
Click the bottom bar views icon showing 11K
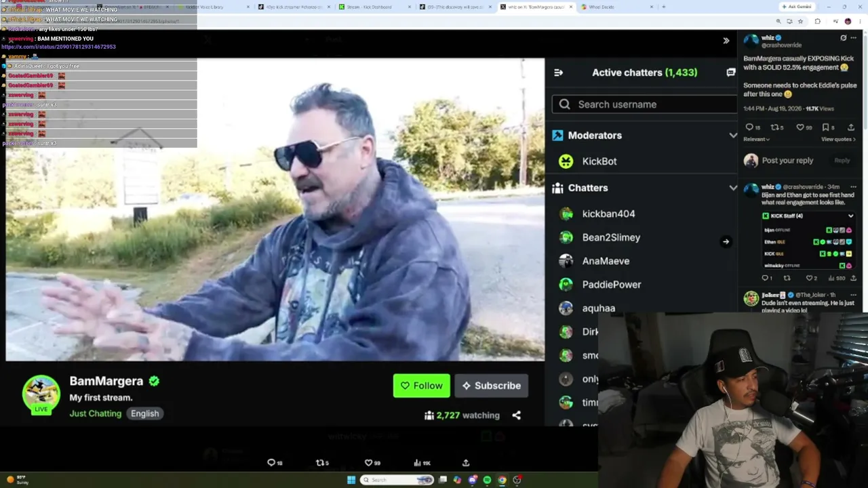tap(417, 463)
